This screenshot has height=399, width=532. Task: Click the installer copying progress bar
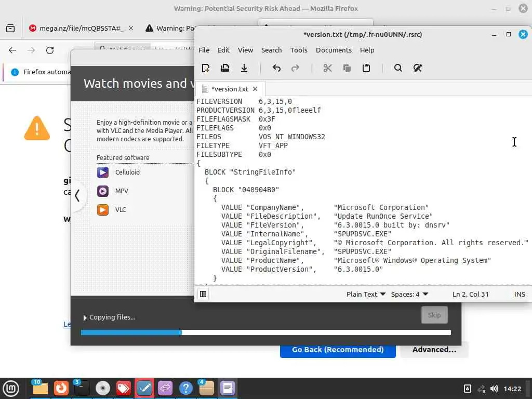coord(265,332)
